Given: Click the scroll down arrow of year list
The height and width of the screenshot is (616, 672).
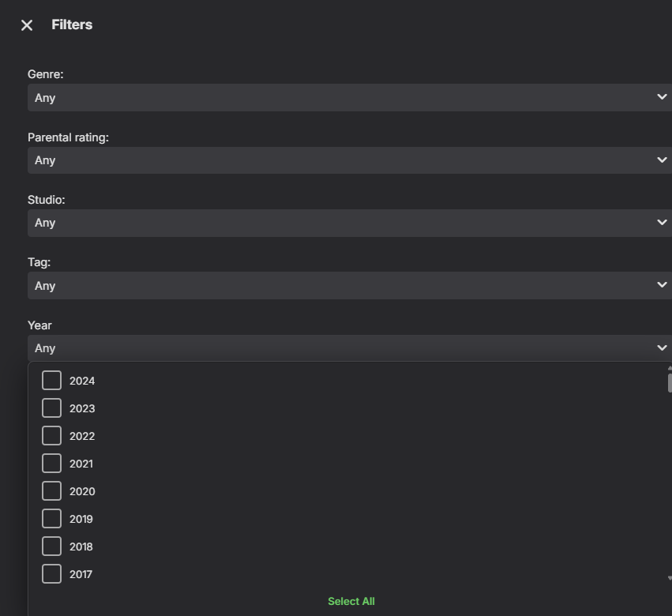Looking at the screenshot, I should coord(670,579).
